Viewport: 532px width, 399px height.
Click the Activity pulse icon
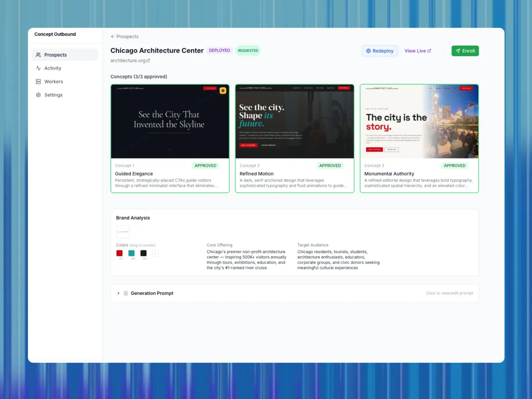(x=38, y=68)
